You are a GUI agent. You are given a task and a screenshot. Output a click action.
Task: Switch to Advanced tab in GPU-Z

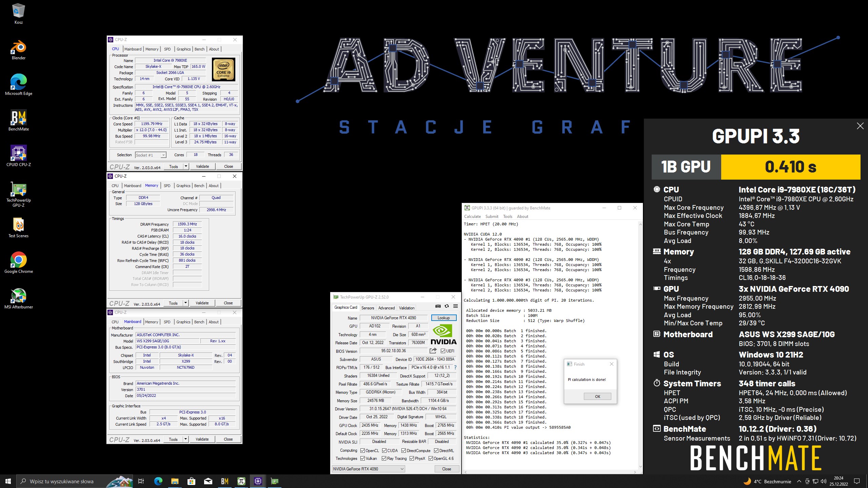click(386, 308)
